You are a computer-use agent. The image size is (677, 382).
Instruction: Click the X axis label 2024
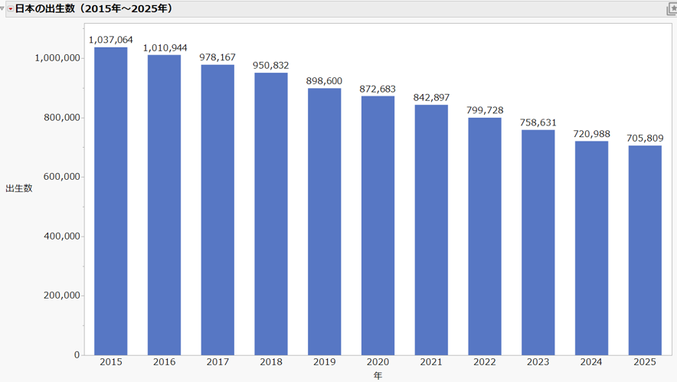592,362
